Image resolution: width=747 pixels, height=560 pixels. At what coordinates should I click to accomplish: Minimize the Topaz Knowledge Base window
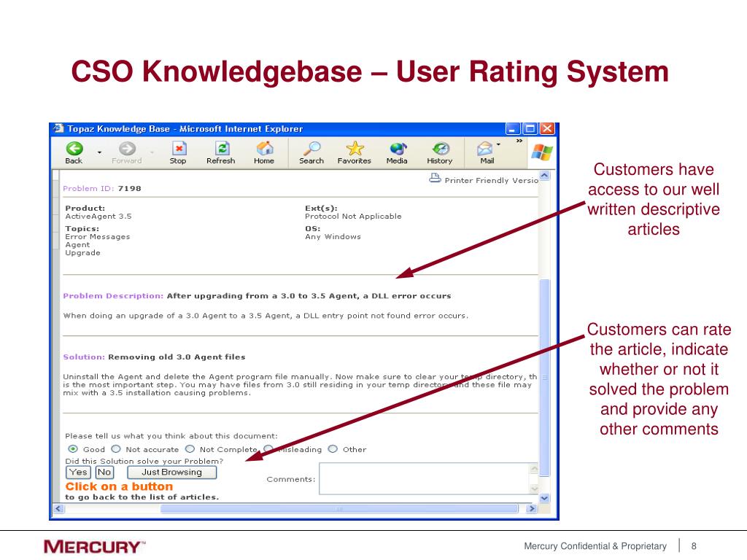pos(513,128)
